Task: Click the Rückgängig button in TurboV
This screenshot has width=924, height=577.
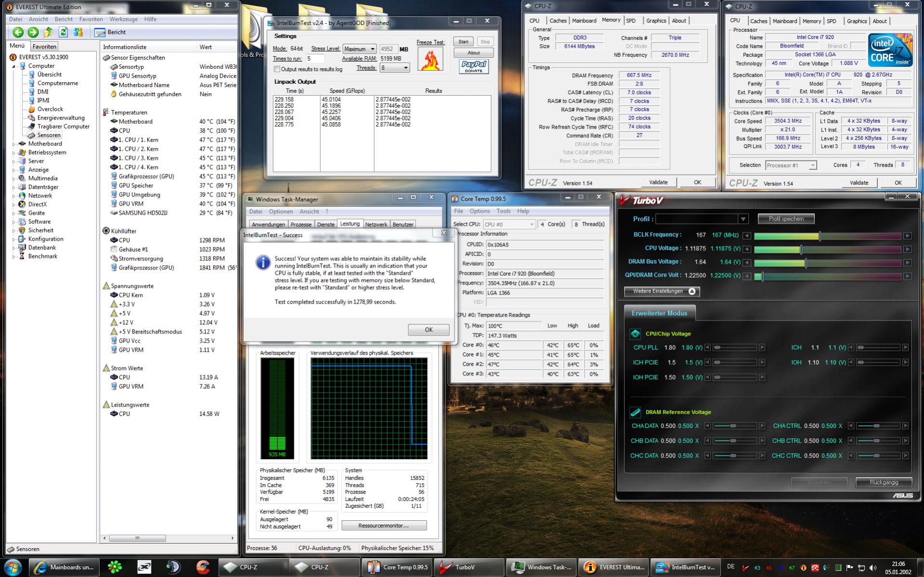Action: 884,482
